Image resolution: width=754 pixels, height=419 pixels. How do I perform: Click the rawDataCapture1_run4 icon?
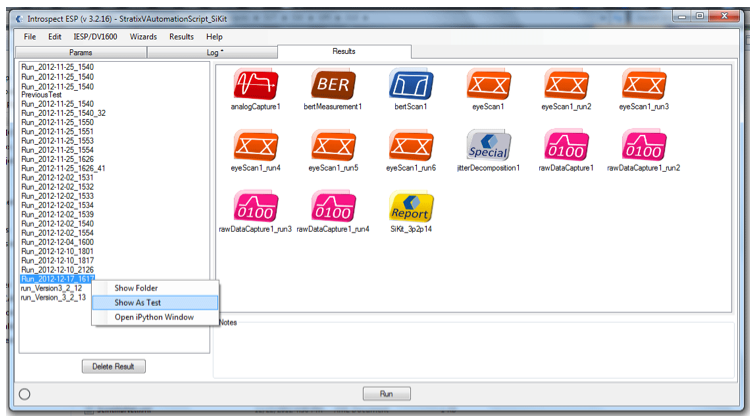pyautogui.click(x=332, y=207)
